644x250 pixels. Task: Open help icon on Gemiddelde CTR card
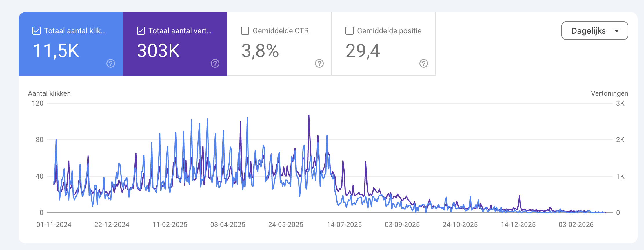coord(319,63)
